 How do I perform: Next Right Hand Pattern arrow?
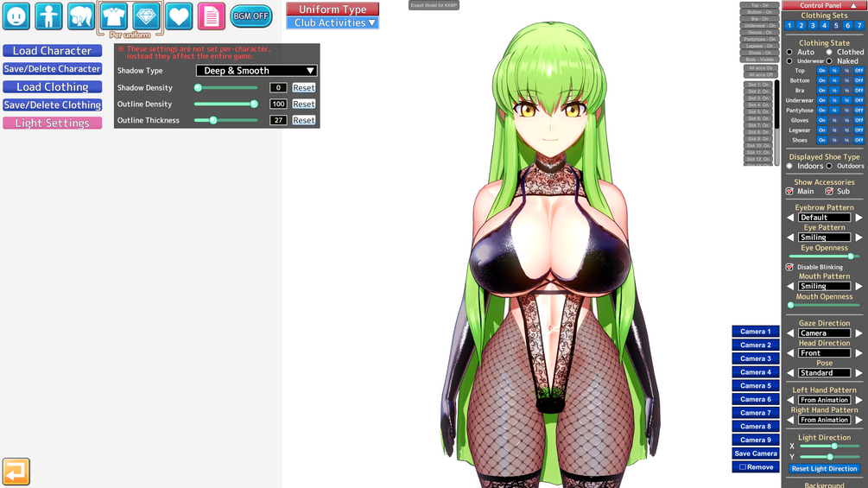point(858,420)
